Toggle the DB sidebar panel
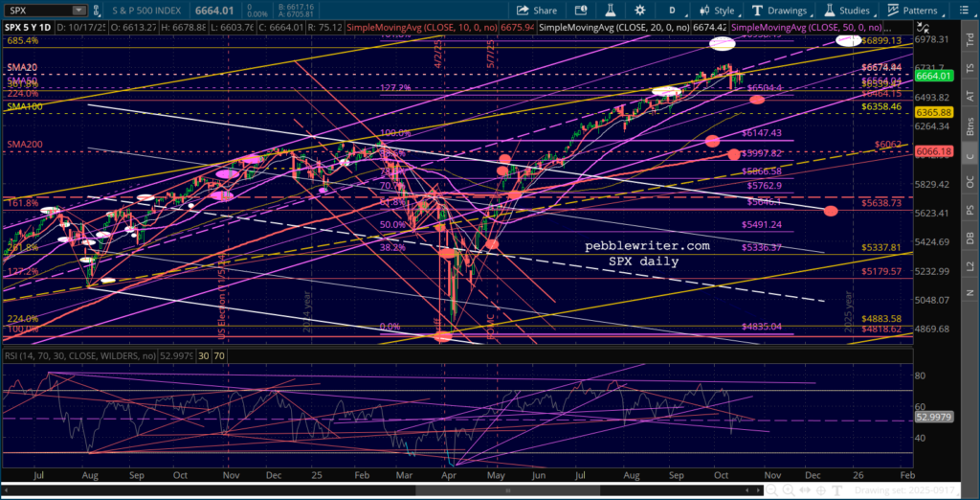Viewport: 980px width, 500px height. (969, 237)
